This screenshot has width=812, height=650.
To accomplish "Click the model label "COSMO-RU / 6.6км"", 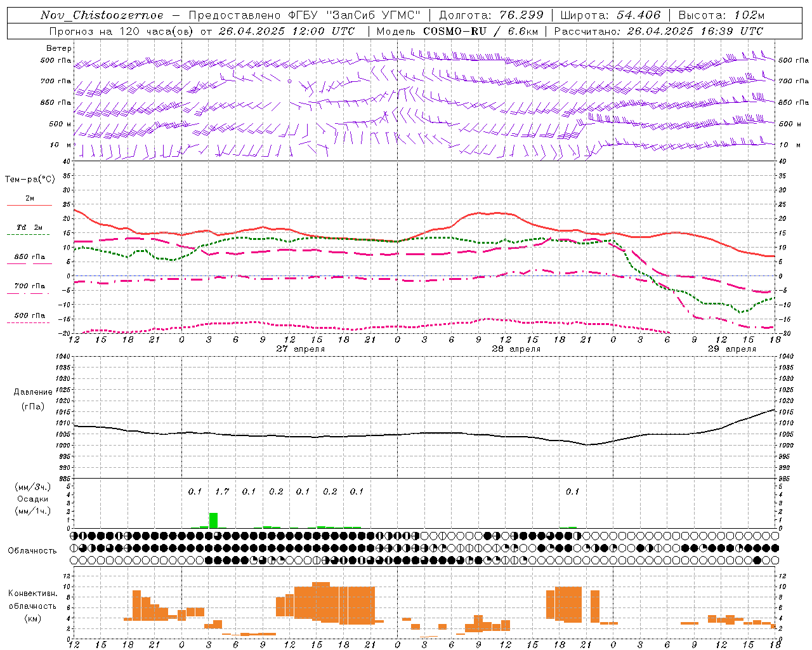I will coord(480,31).
